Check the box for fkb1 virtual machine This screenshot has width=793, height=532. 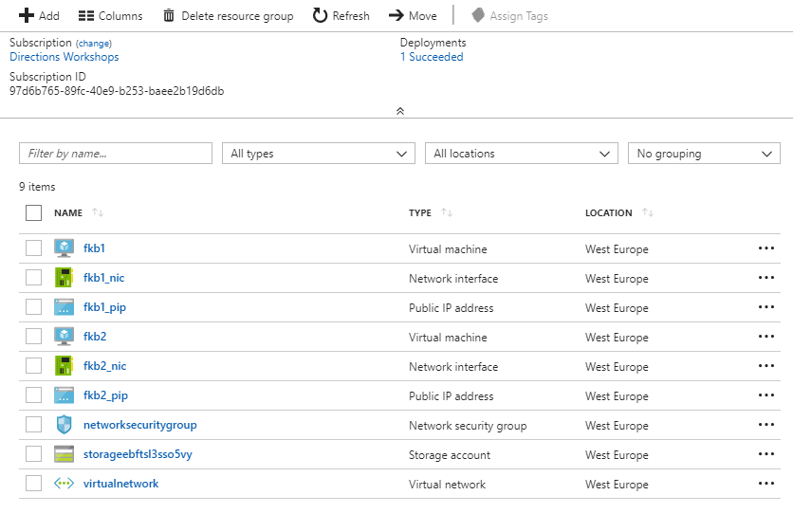click(34, 248)
